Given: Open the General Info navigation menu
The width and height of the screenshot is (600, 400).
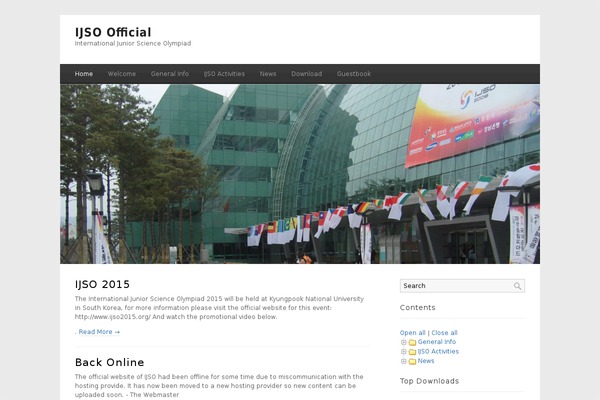Looking at the screenshot, I should (170, 74).
